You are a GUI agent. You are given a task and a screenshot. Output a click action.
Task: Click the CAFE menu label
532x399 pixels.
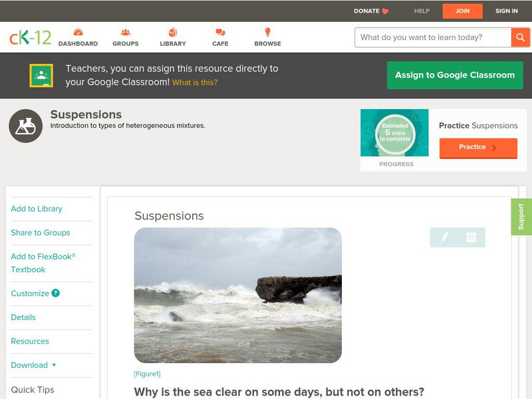point(220,44)
